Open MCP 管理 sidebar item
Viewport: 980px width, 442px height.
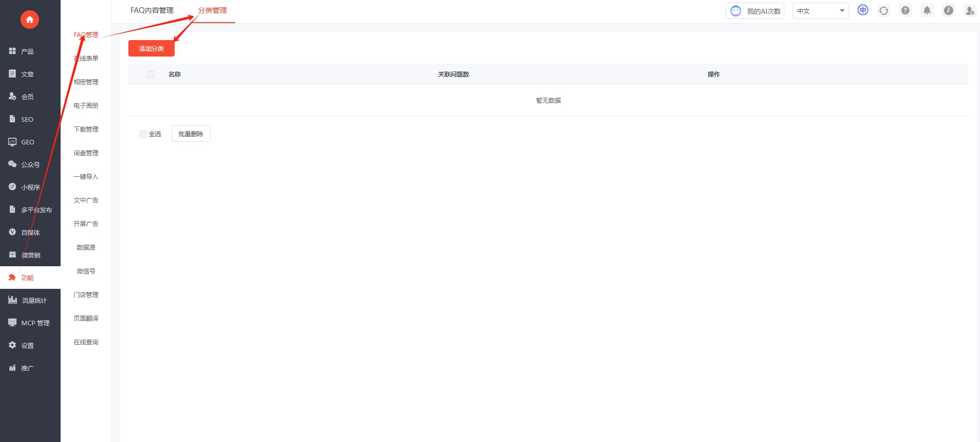coord(30,323)
